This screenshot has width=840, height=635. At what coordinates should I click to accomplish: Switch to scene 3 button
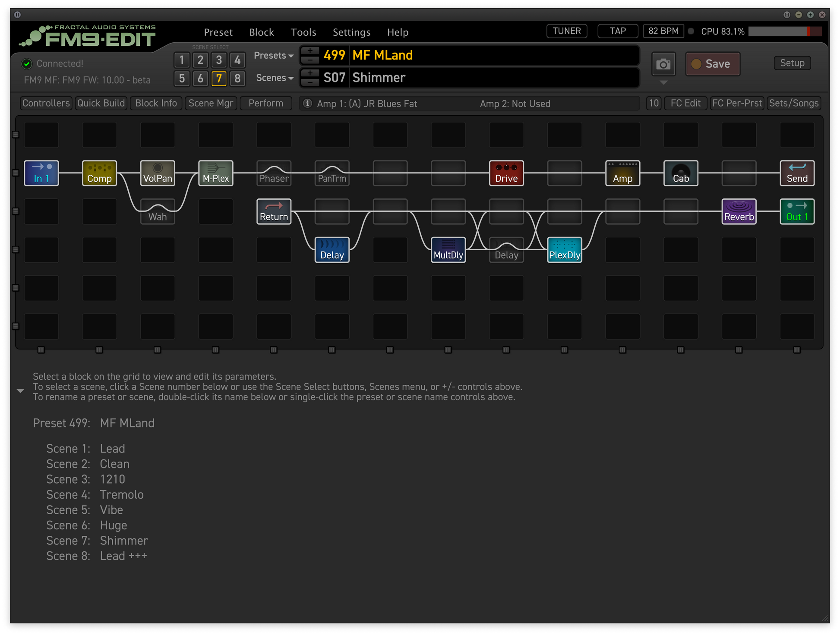[219, 60]
